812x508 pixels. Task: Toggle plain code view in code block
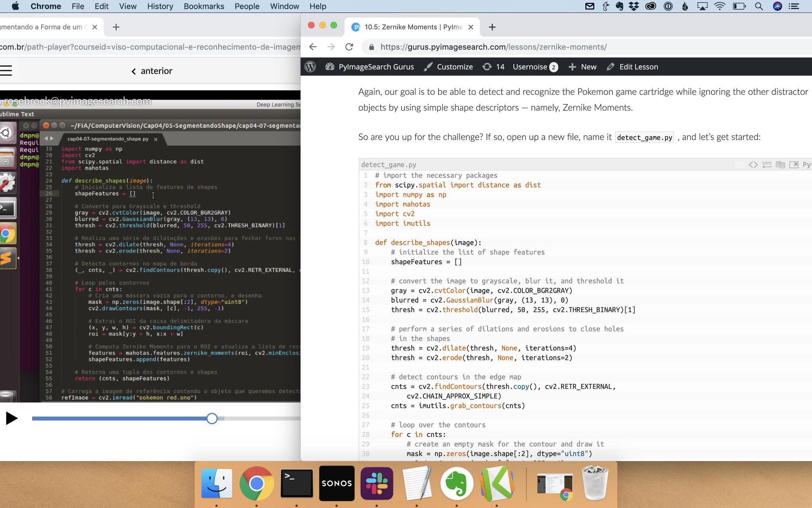point(753,165)
